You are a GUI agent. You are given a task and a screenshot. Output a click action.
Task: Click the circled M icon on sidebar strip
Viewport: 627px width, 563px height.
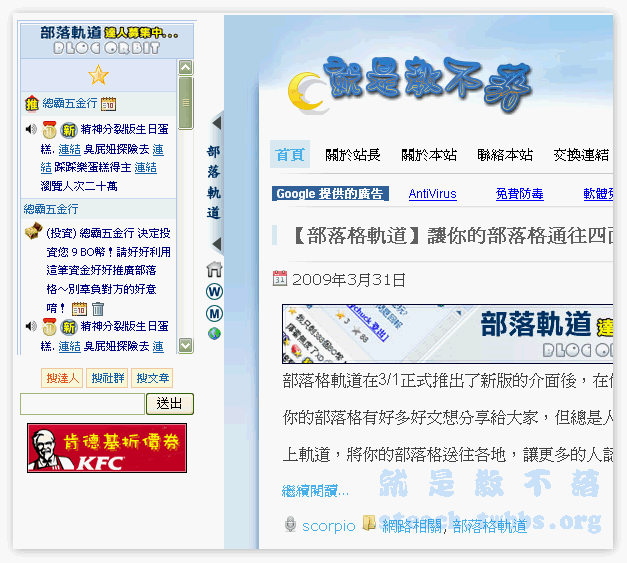point(214,313)
